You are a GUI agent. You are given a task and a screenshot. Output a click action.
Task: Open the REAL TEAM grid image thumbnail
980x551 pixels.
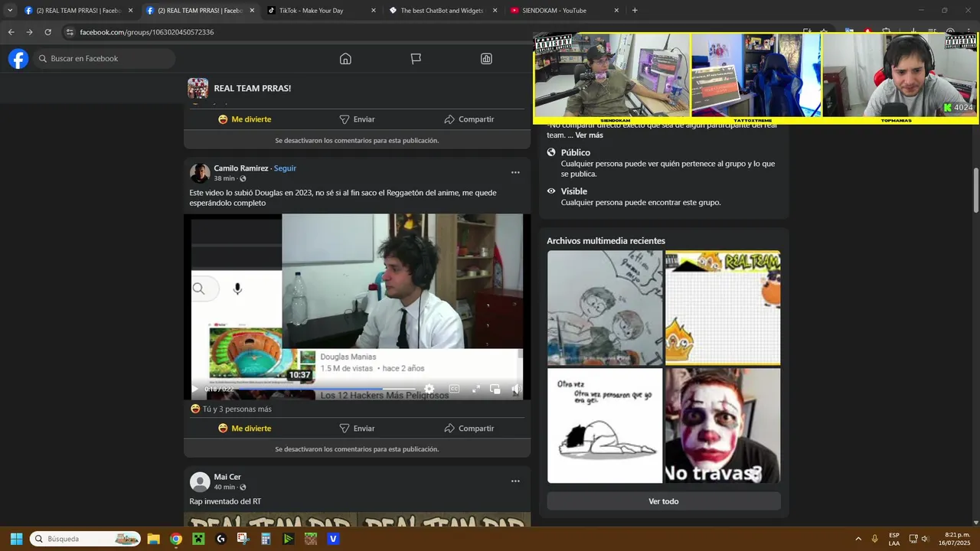pyautogui.click(x=723, y=308)
